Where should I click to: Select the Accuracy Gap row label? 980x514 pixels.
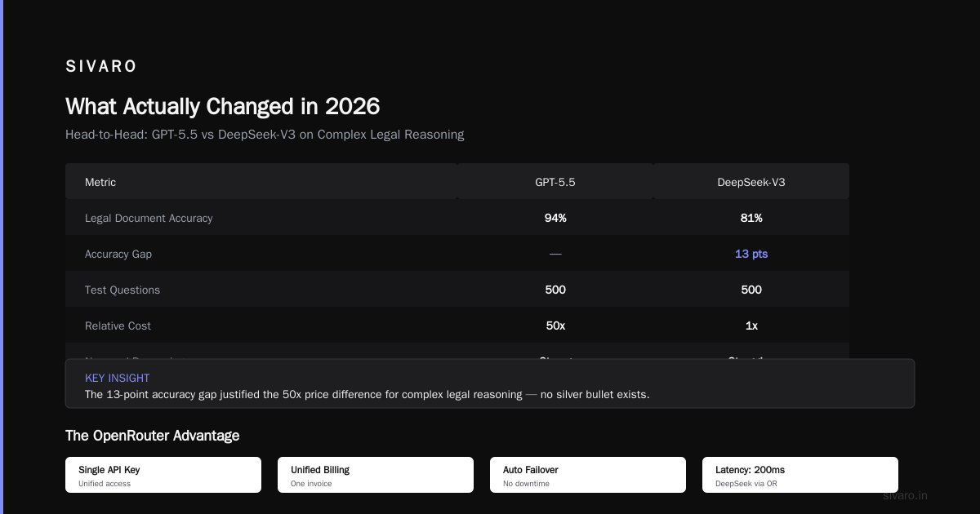click(118, 254)
